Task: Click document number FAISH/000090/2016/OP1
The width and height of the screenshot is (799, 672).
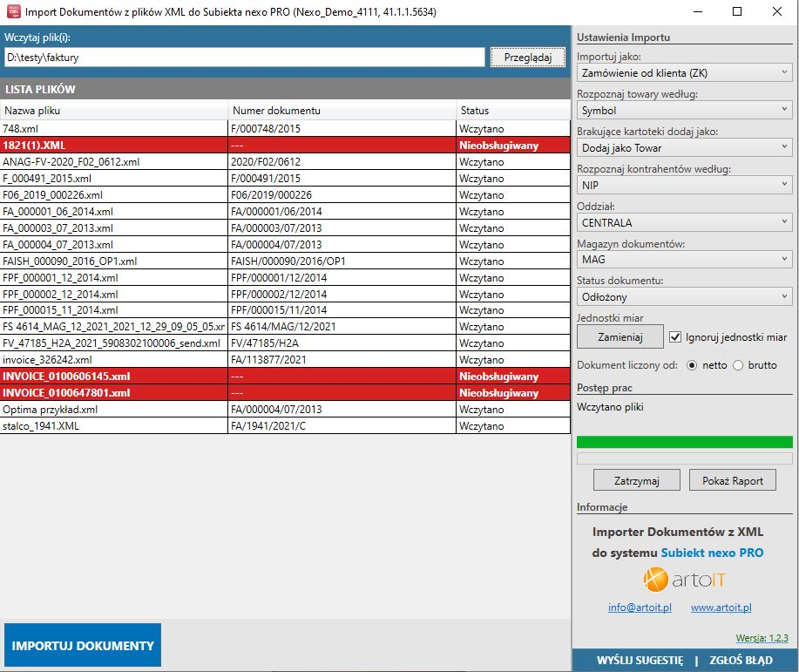Action: pos(288,261)
